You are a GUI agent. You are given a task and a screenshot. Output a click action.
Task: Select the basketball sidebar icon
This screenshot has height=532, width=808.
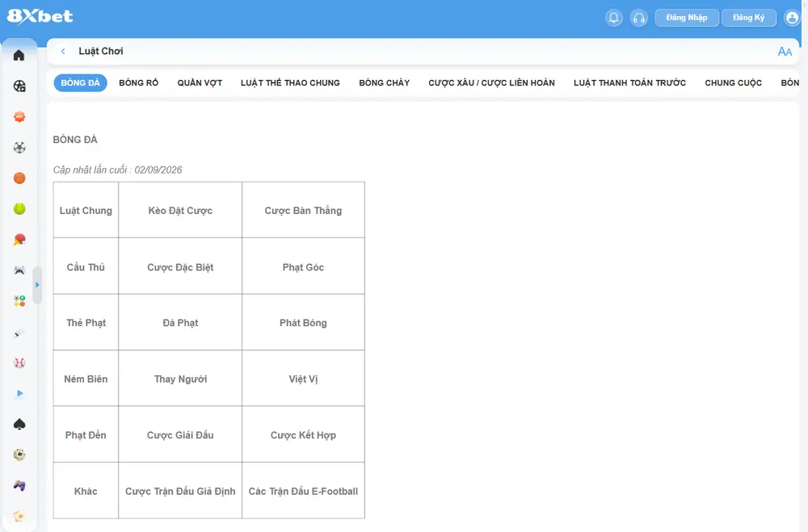tap(19, 178)
